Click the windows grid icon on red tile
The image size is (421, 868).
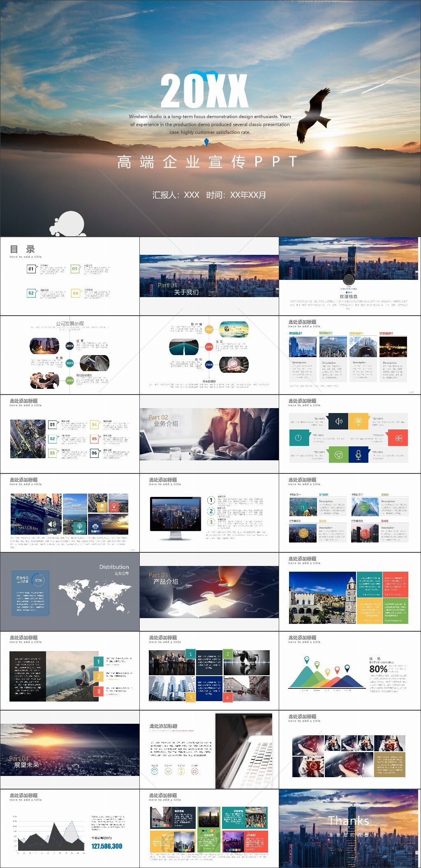coord(398,438)
